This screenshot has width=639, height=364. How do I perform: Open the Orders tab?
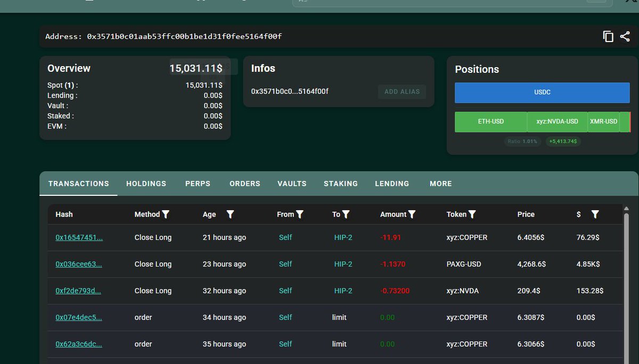tap(245, 184)
